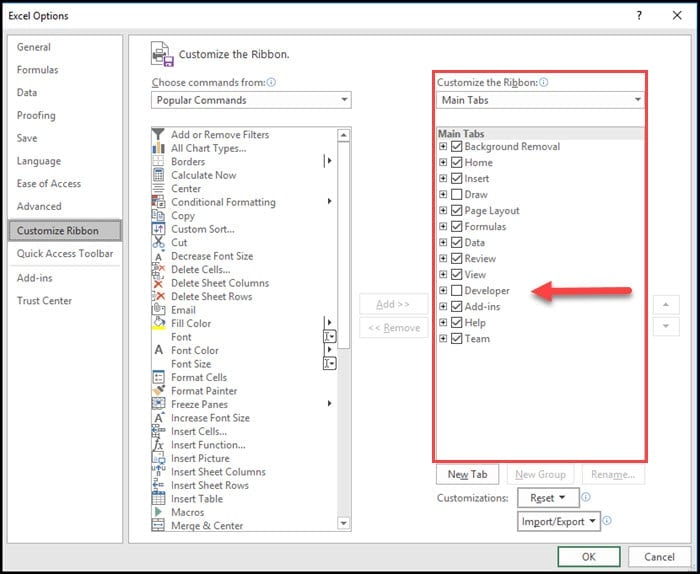Screen dimensions: 700x574
Task: Uncheck the Background Removal checkbox
Action: (x=456, y=146)
